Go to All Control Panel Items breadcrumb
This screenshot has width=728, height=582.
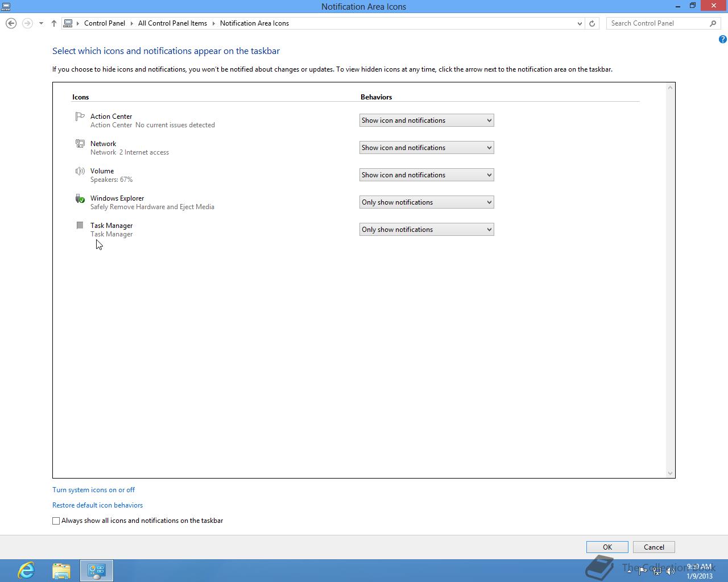(172, 23)
